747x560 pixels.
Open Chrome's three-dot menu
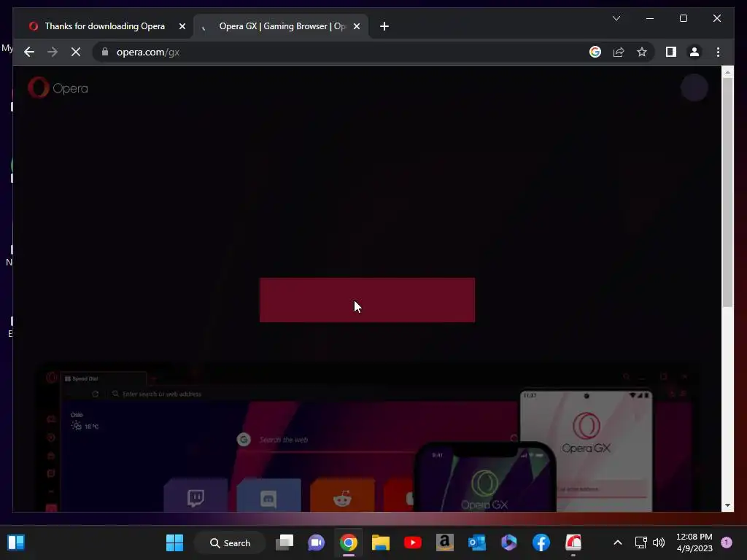(x=718, y=52)
